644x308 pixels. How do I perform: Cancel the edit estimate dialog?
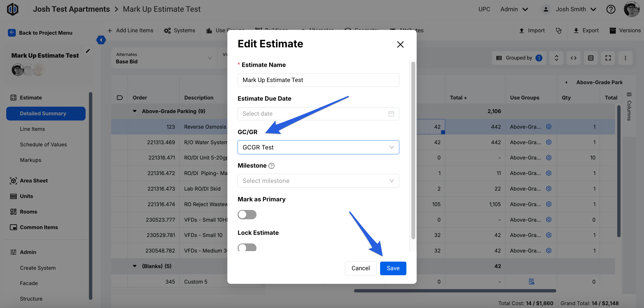[x=360, y=268]
